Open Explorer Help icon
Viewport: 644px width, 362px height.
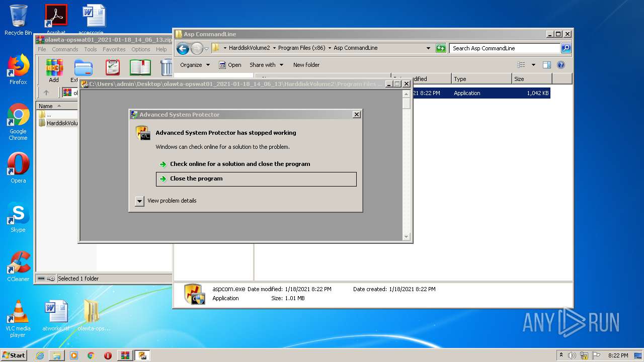point(561,65)
